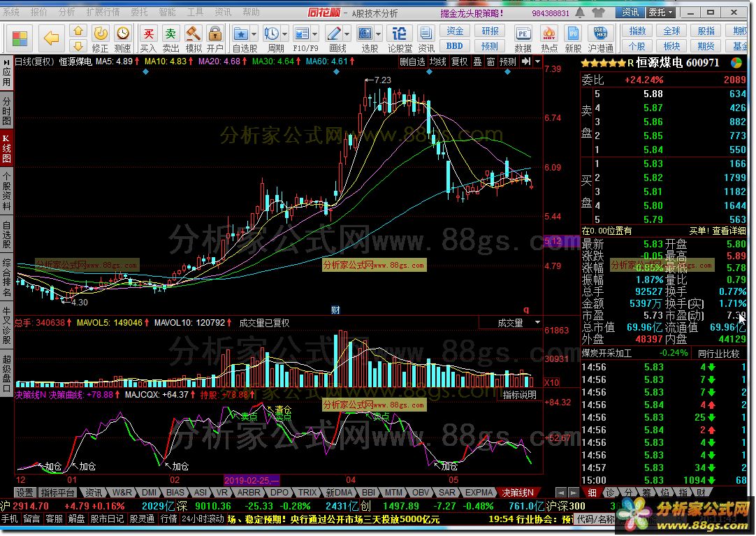Toggle the 复权 adjustment button
756x536 pixels.
tap(459, 61)
